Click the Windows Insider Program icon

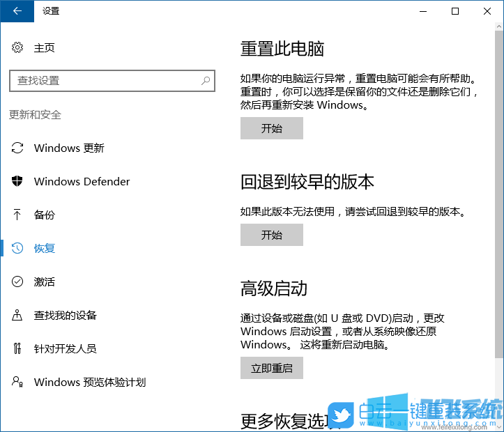tap(17, 382)
